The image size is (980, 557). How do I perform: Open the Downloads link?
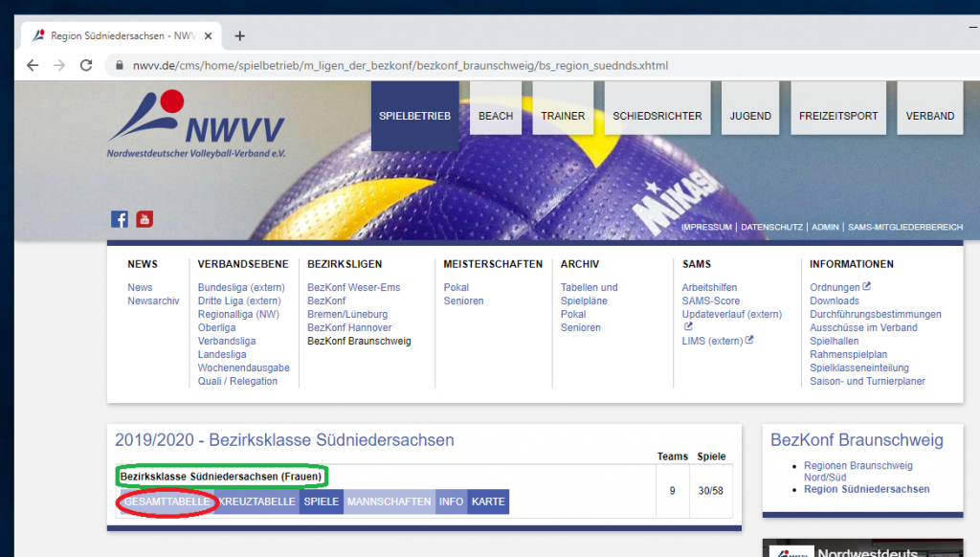pos(835,301)
